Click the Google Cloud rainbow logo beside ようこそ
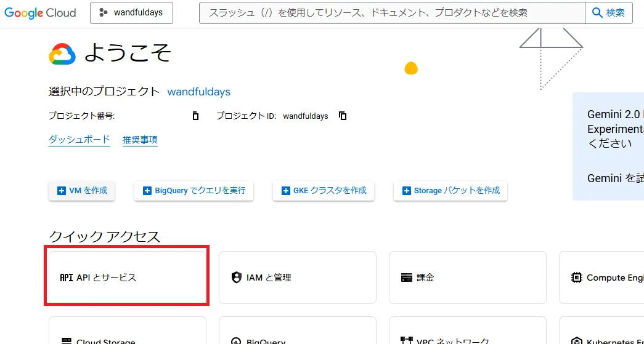Viewport: 644px width, 344px height. tap(62, 54)
